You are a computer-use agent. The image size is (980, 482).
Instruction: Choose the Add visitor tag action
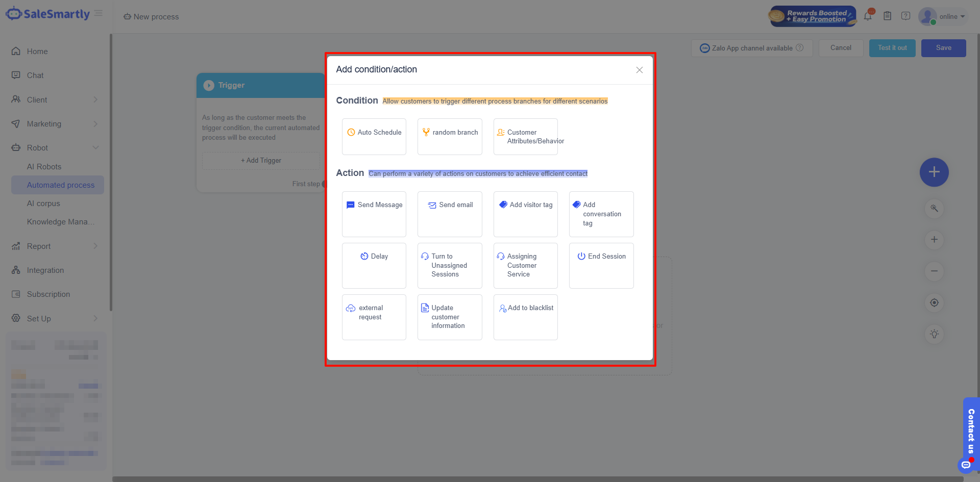tap(525, 214)
